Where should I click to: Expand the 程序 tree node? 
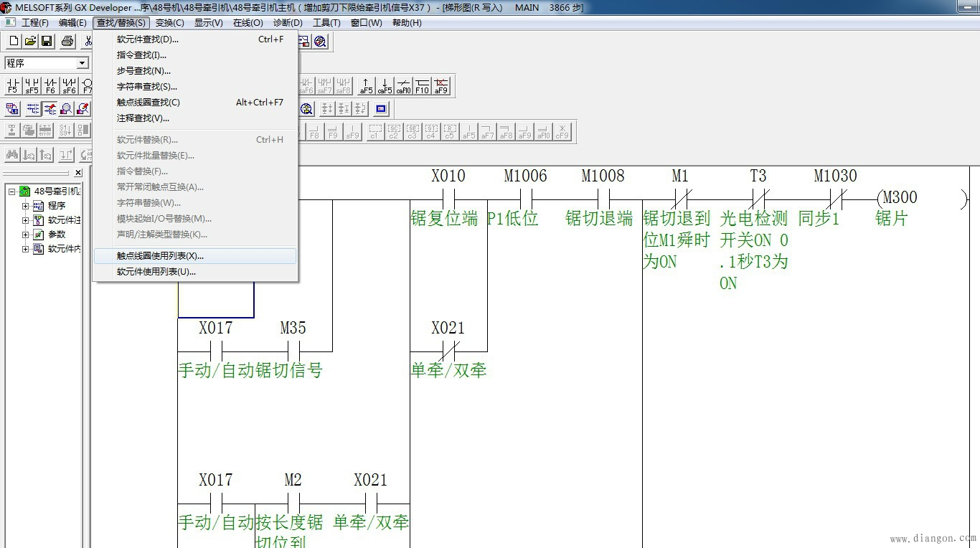tap(26, 206)
